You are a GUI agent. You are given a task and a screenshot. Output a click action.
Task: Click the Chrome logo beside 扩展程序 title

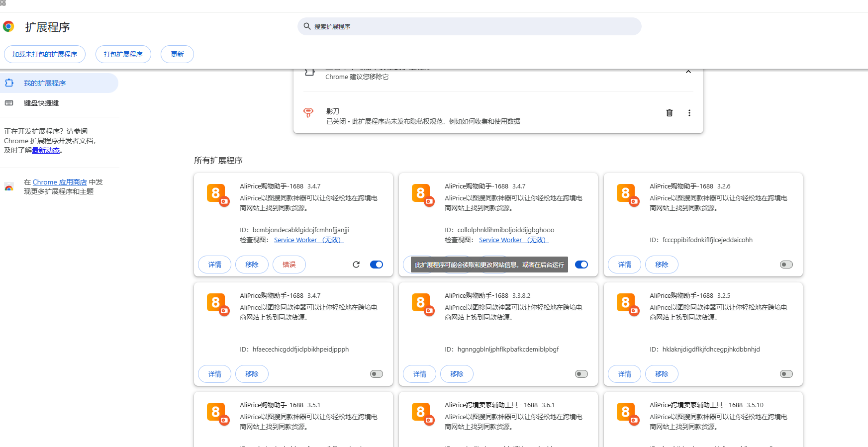[8, 26]
